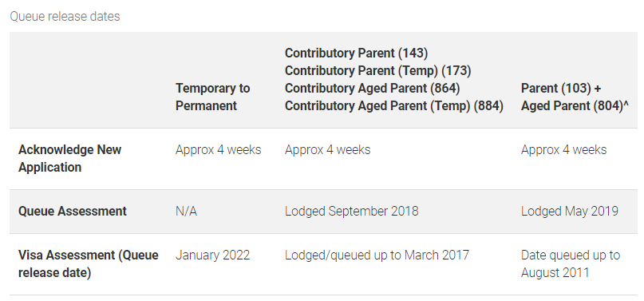
Task: Click the Queue release dates heading
Action: (65, 17)
